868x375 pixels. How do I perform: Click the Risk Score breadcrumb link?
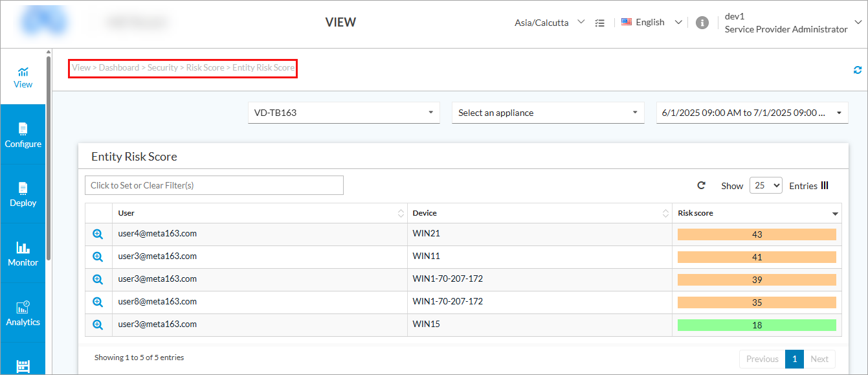coord(205,67)
